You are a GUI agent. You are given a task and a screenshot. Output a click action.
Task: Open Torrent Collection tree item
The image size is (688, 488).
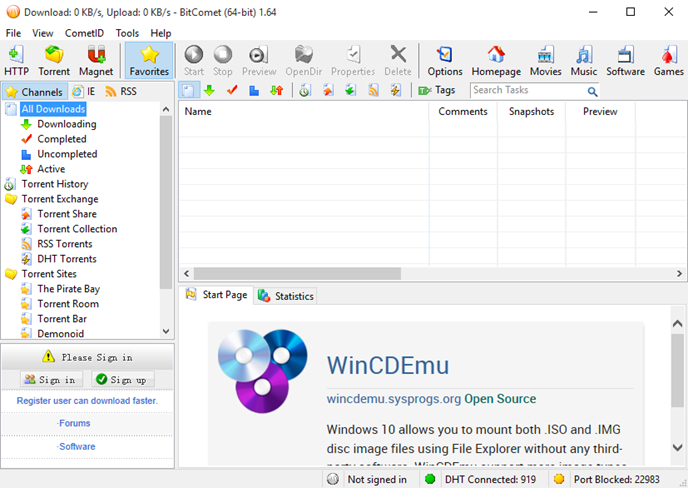77,229
